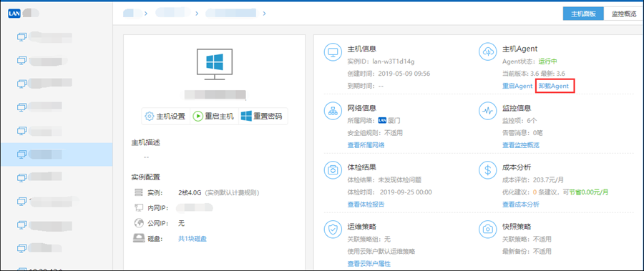Click the LAN icon atop the sidebar

click(14, 14)
